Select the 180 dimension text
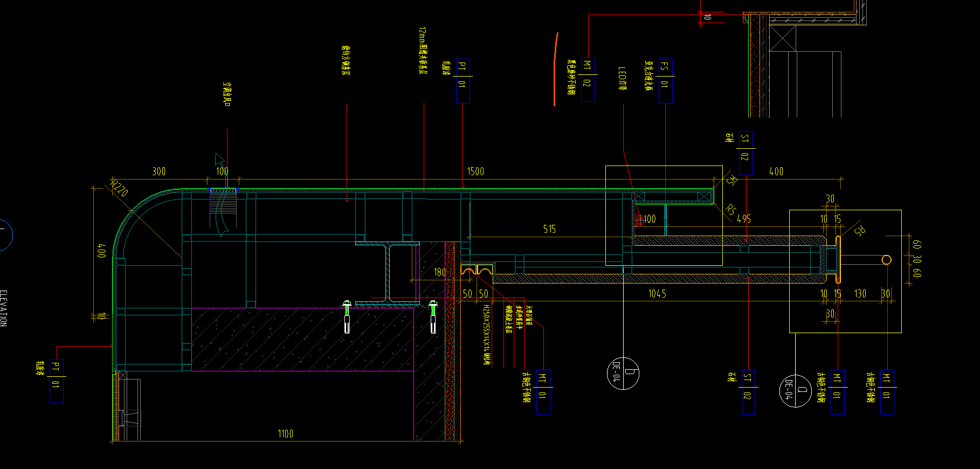This screenshot has height=469, width=980. tap(440, 272)
